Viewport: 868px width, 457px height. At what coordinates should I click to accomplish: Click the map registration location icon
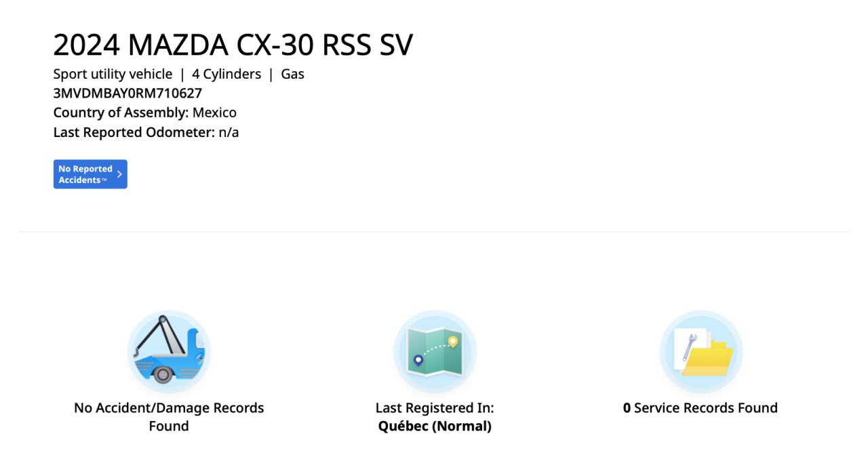tap(435, 351)
